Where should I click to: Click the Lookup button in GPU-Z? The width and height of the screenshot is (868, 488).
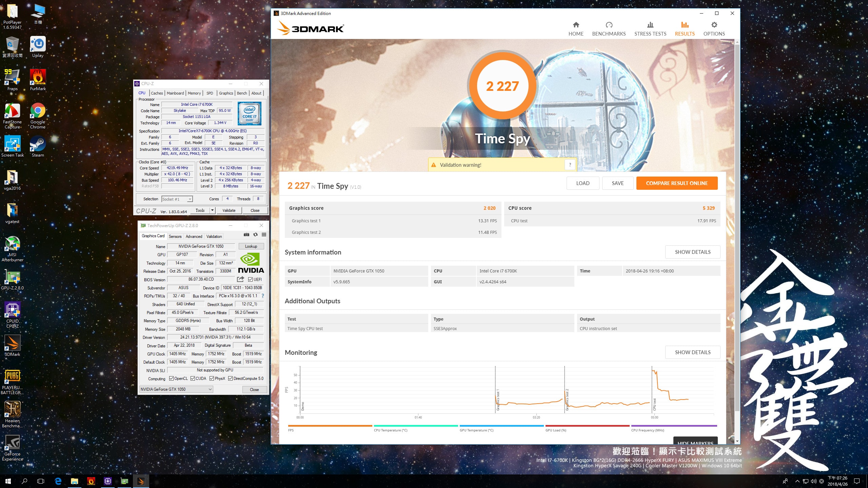click(251, 246)
